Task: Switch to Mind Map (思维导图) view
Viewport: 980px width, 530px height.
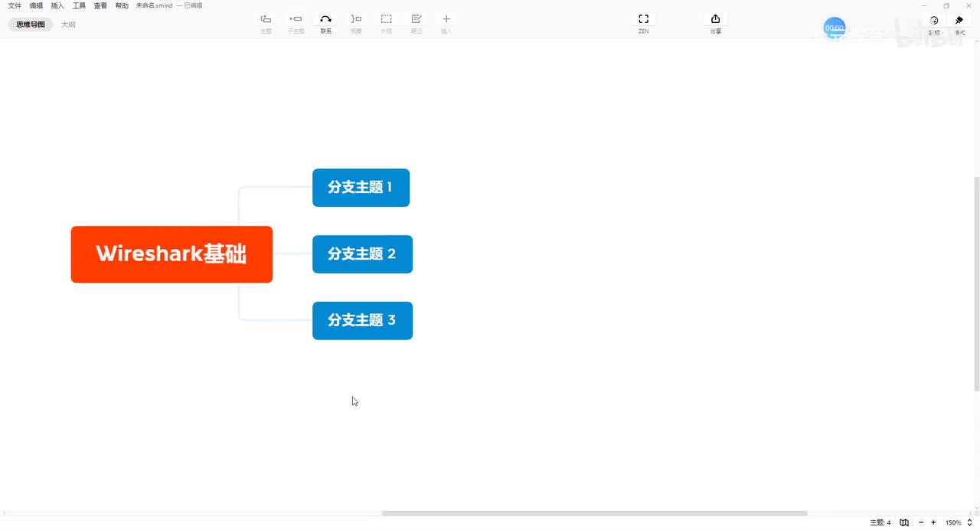Action: 31,25
